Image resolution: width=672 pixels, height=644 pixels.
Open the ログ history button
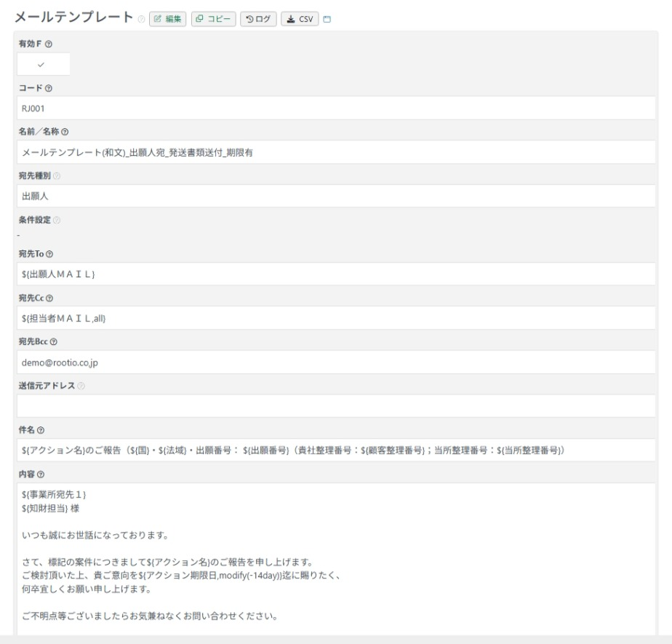pyautogui.click(x=258, y=19)
